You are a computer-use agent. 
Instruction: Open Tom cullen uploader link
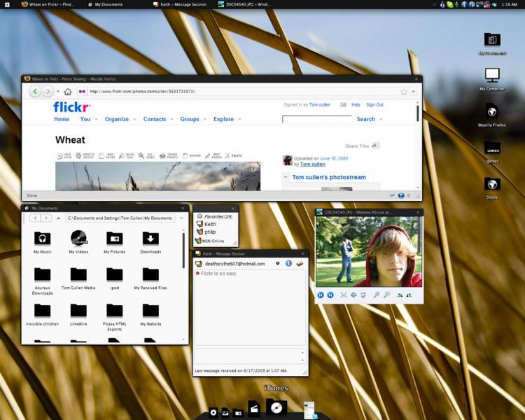(313, 164)
